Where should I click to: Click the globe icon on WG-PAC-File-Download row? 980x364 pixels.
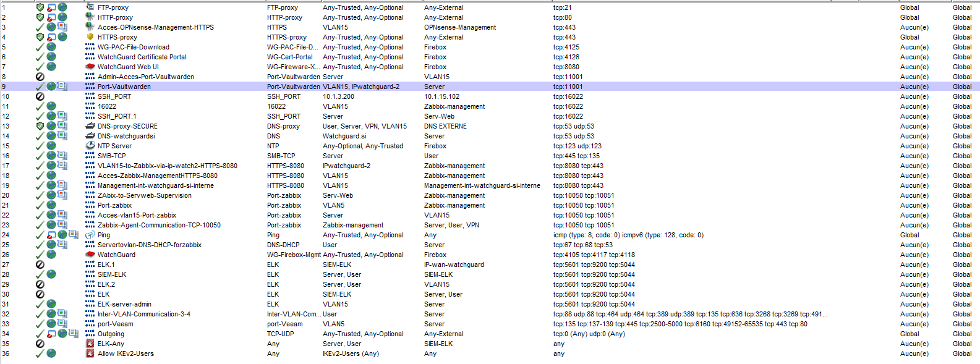click(x=51, y=47)
